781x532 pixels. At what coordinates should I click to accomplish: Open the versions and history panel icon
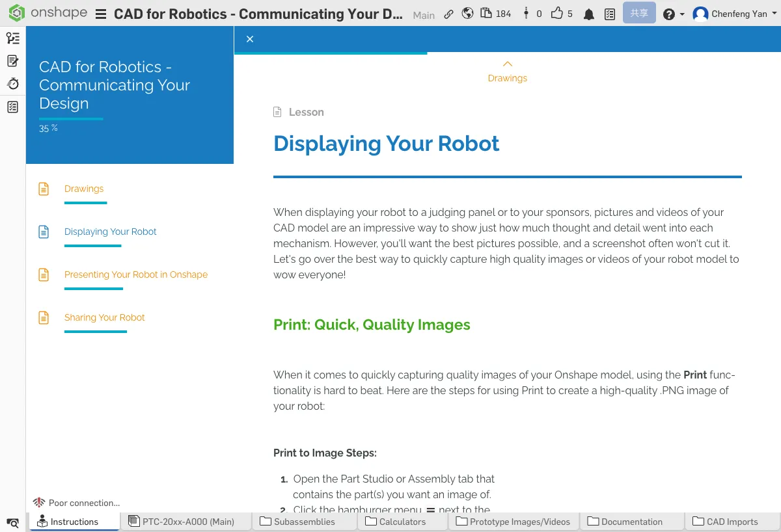point(12,38)
